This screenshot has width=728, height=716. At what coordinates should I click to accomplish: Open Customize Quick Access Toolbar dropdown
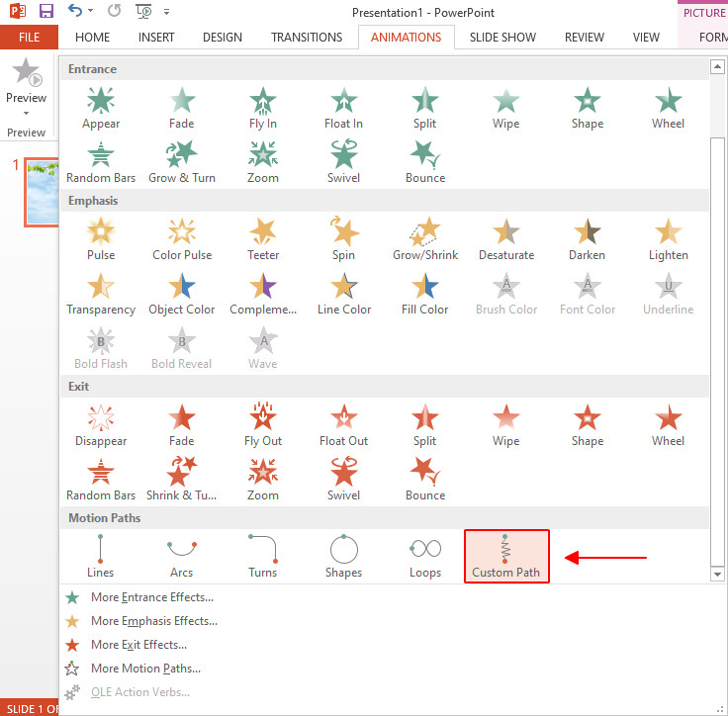pyautogui.click(x=166, y=12)
